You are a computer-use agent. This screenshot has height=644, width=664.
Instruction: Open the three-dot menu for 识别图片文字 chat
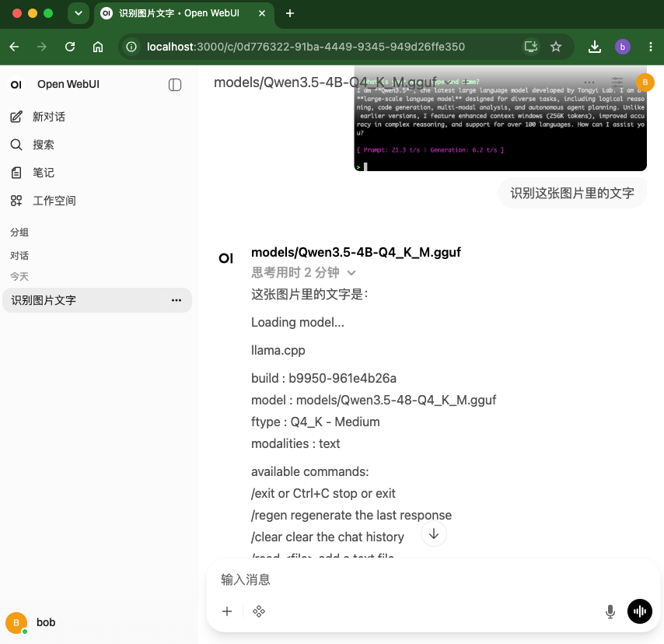pos(176,300)
